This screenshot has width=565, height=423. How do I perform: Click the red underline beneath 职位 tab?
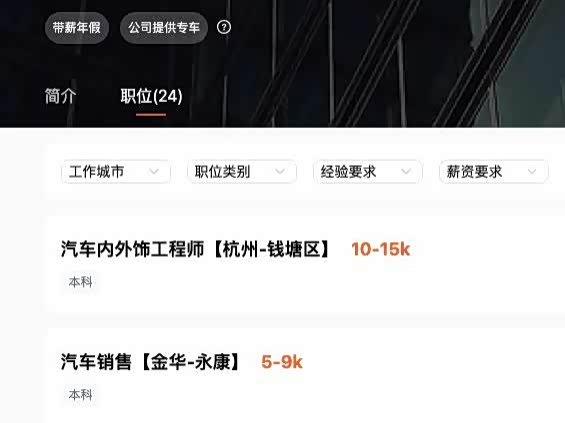coord(151,115)
